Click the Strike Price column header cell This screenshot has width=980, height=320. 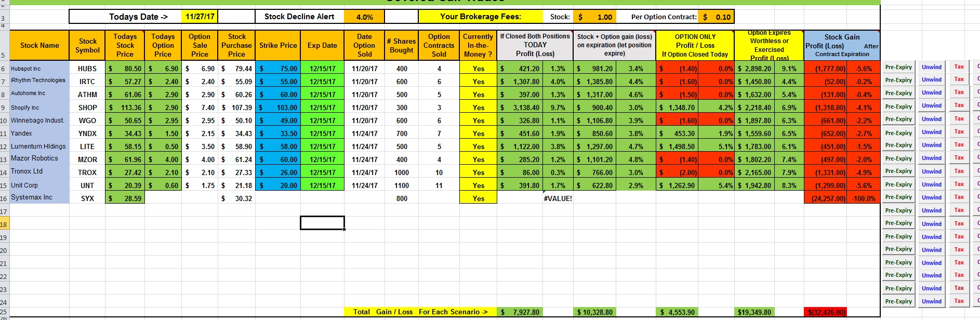tap(278, 45)
